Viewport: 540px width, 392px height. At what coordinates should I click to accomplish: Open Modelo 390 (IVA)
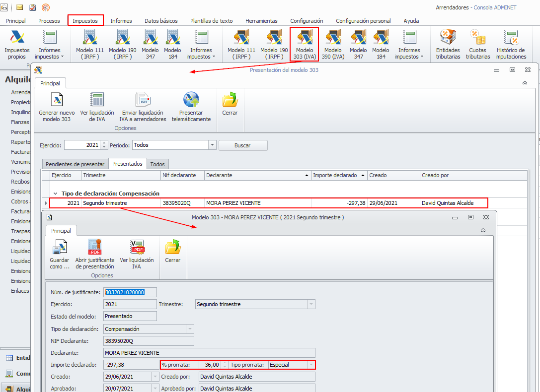pyautogui.click(x=333, y=45)
